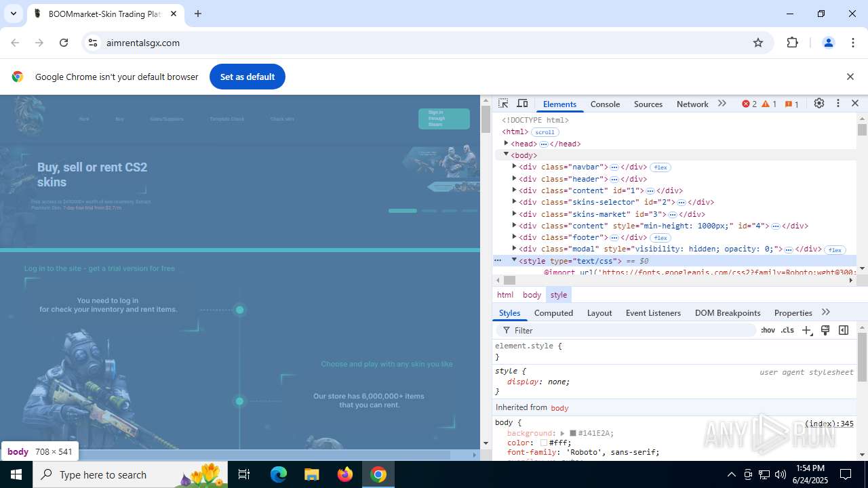Screen dimensions: 868x488
Task: Toggle flex badge on navbar div
Action: click(660, 167)
